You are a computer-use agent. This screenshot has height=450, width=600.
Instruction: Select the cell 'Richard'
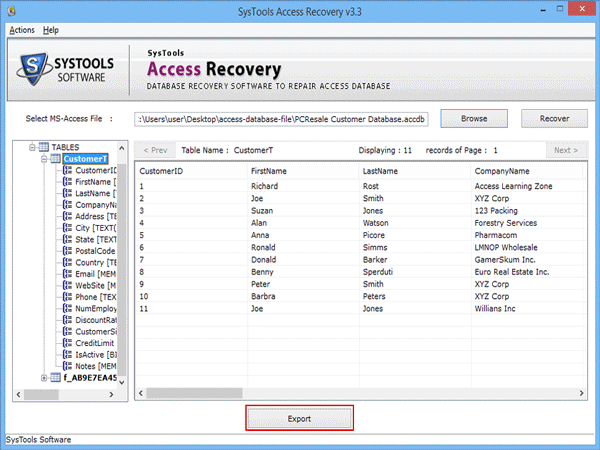click(x=264, y=186)
